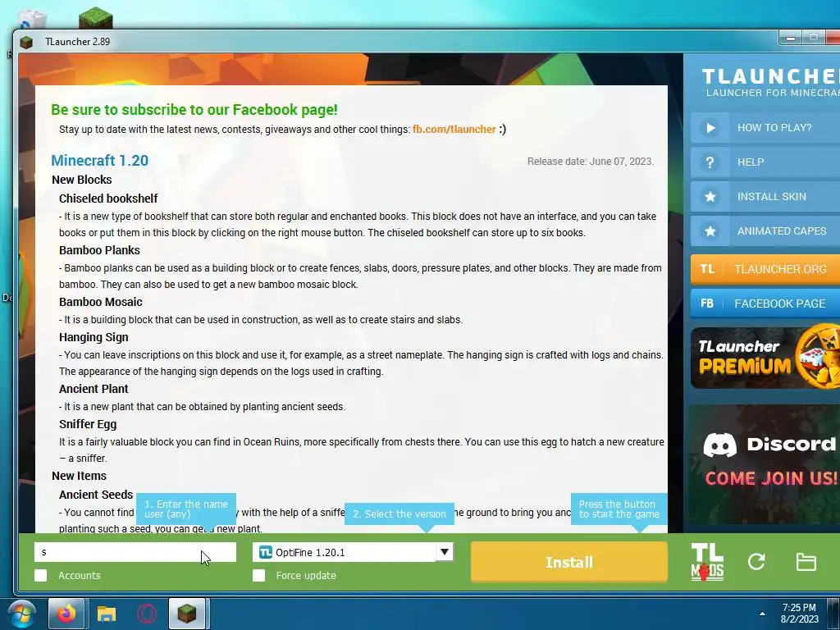Viewport: 840px width, 630px height.
Task: Click the Minecraft 1.20 heading
Action: click(x=99, y=160)
